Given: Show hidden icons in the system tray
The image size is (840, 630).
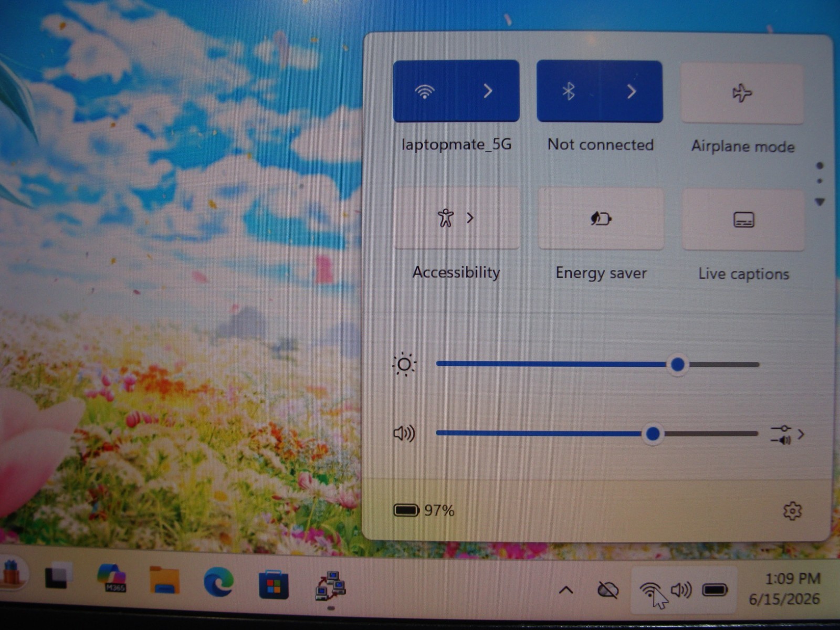Looking at the screenshot, I should pyautogui.click(x=566, y=591).
